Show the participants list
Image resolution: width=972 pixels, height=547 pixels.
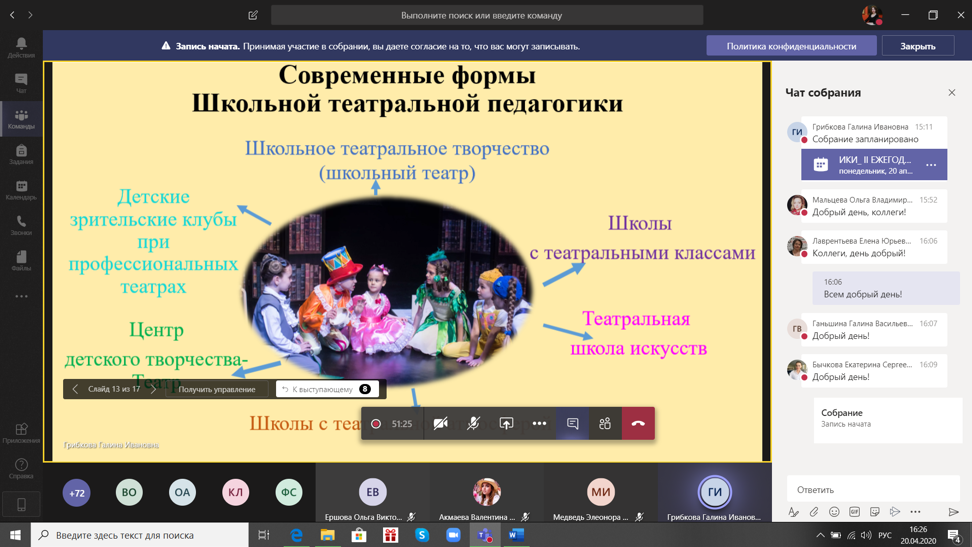pyautogui.click(x=605, y=424)
